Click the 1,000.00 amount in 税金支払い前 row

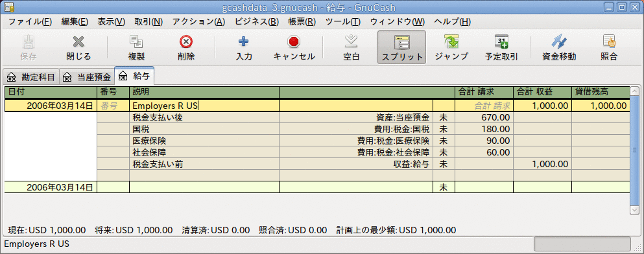(542, 164)
